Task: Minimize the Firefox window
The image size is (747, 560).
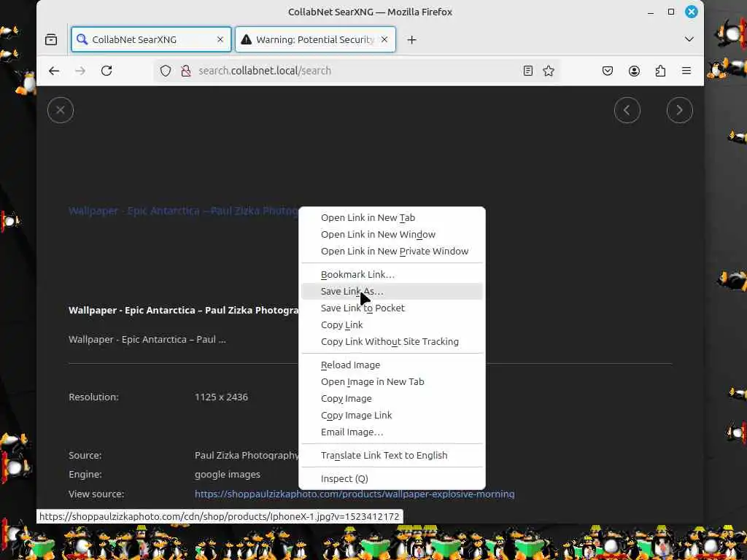Action: tap(650, 12)
